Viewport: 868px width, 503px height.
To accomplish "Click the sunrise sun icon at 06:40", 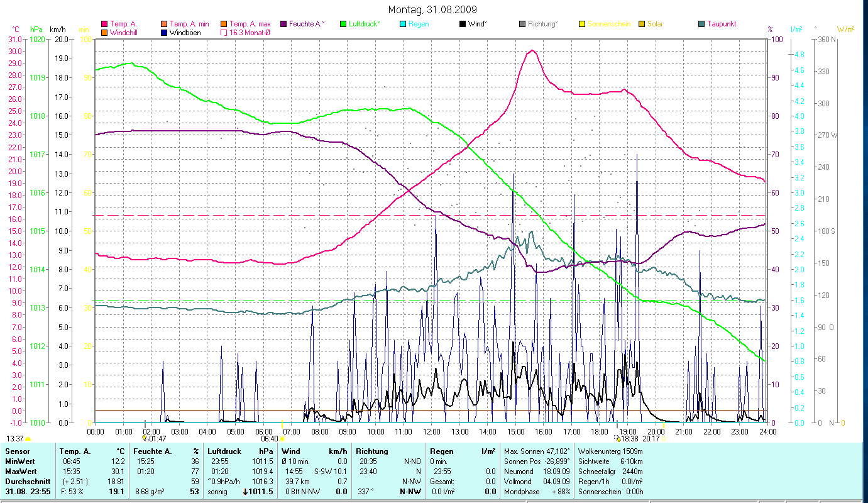I will click(282, 439).
